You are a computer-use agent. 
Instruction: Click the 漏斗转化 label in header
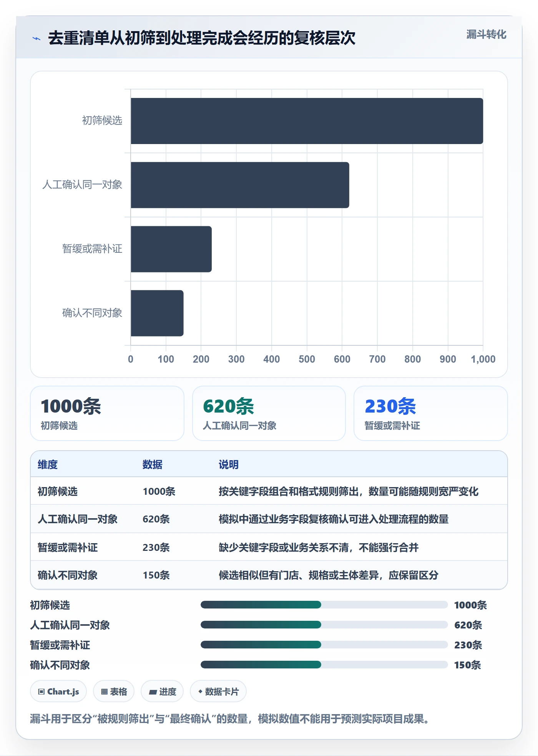[x=486, y=35]
